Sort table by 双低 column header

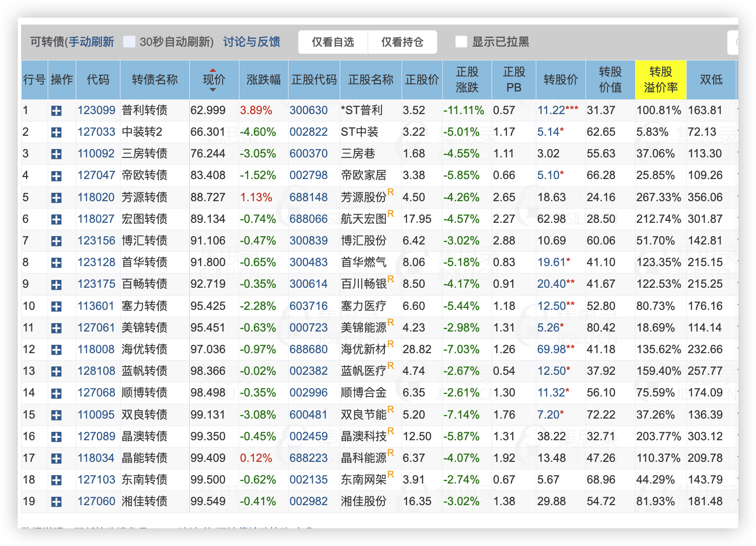(x=711, y=80)
